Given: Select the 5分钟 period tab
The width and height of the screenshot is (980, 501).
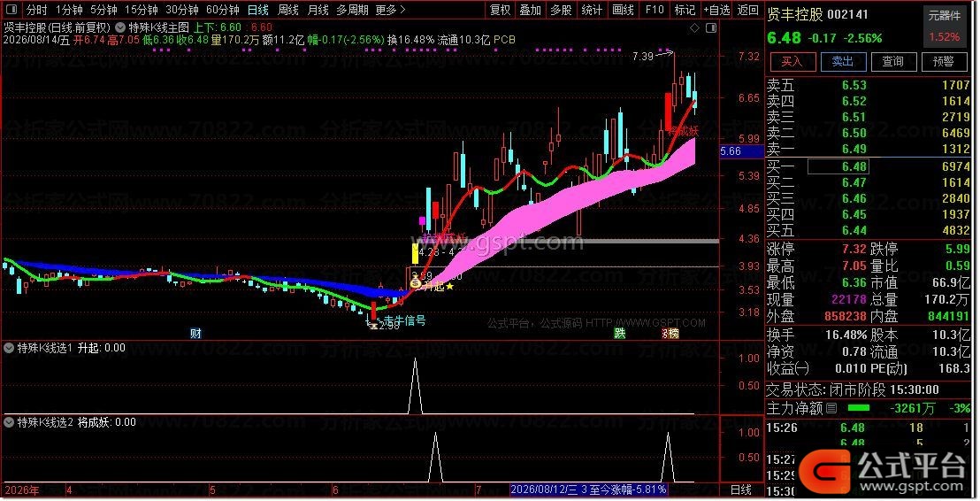Looking at the screenshot, I should [x=103, y=10].
